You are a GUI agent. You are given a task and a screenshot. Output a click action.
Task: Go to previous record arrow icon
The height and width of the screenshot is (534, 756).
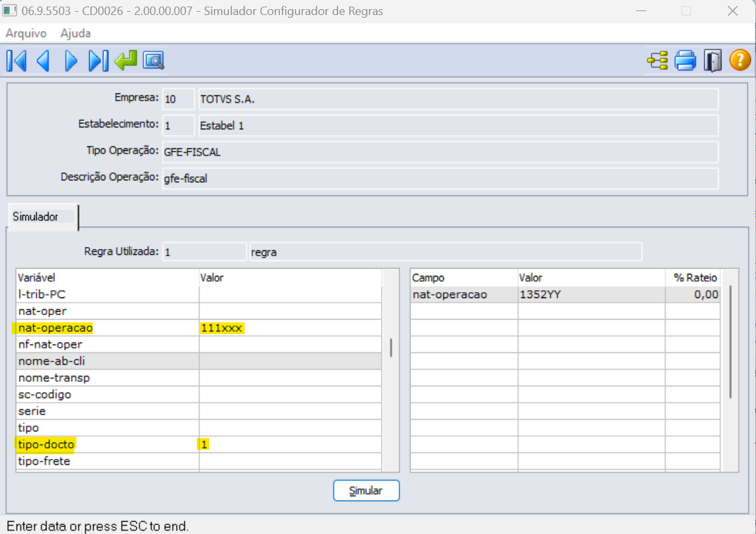43,61
